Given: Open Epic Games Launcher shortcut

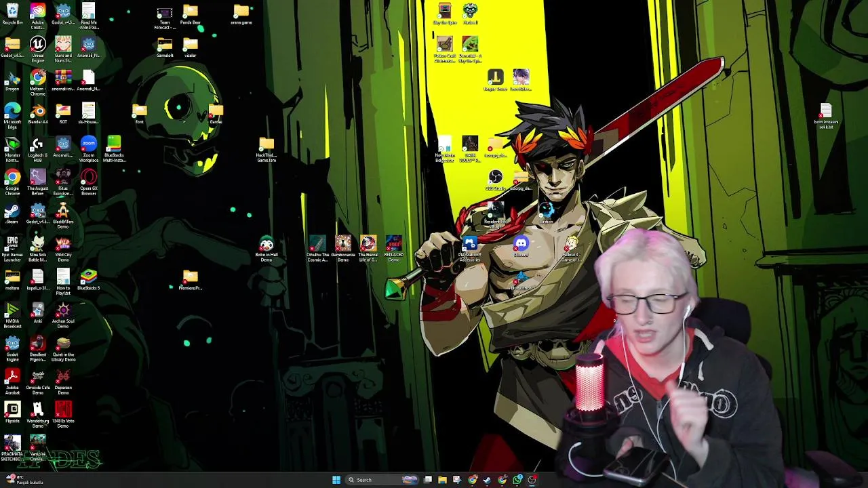Looking at the screenshot, I should (12, 249).
